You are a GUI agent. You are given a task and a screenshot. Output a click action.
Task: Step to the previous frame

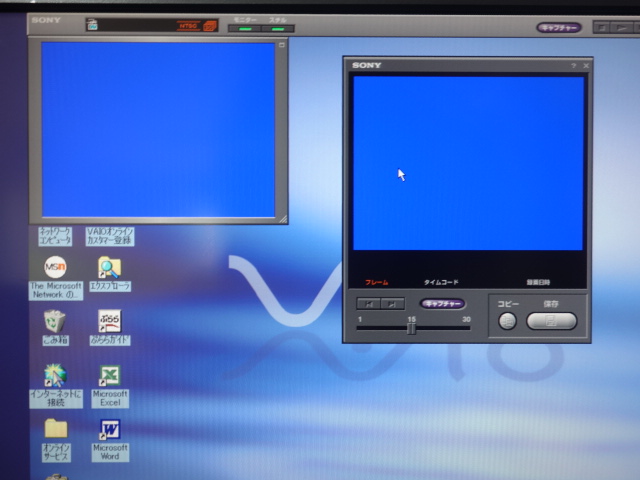369,304
